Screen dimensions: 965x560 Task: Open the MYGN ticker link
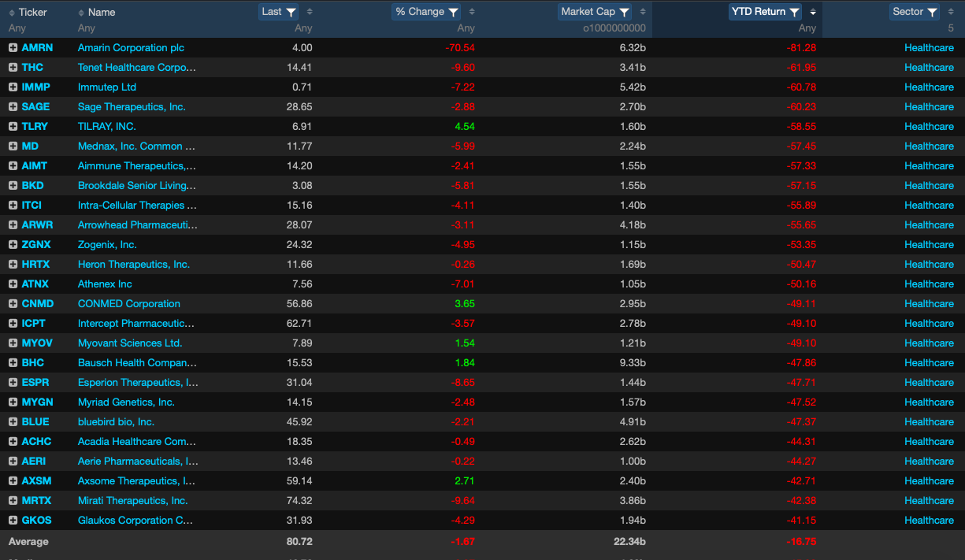point(37,402)
